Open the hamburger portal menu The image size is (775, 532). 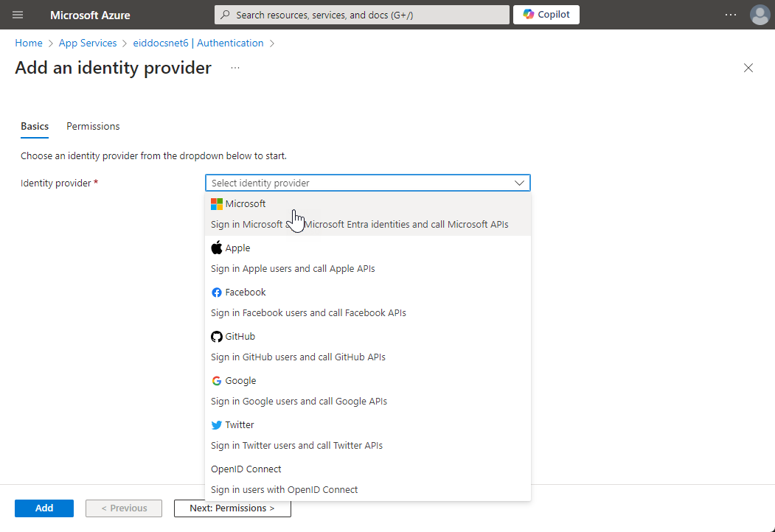18,15
